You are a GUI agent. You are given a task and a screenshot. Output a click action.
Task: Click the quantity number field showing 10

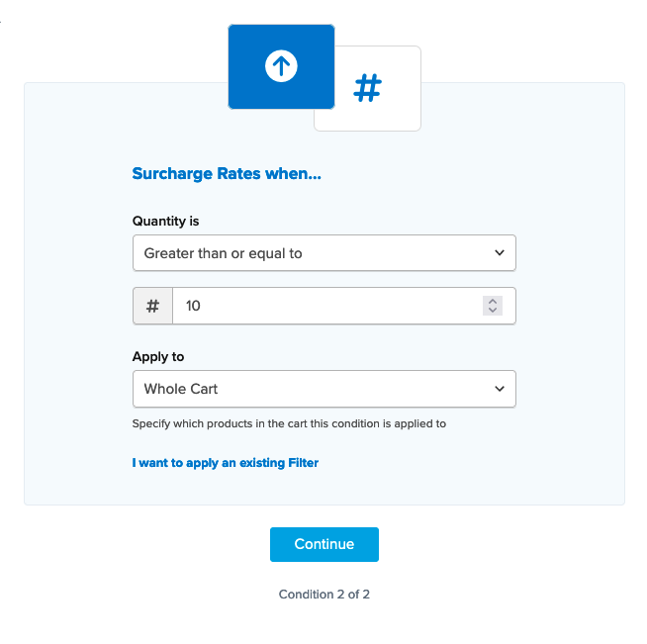326,306
